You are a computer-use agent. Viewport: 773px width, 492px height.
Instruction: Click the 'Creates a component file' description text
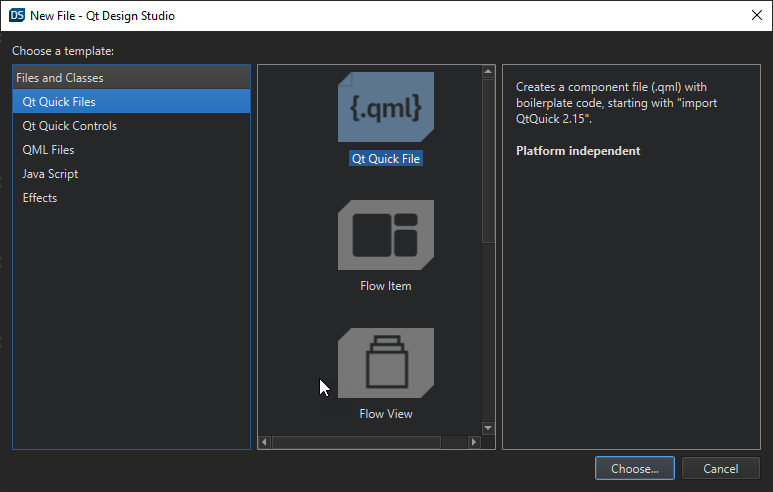(616, 103)
